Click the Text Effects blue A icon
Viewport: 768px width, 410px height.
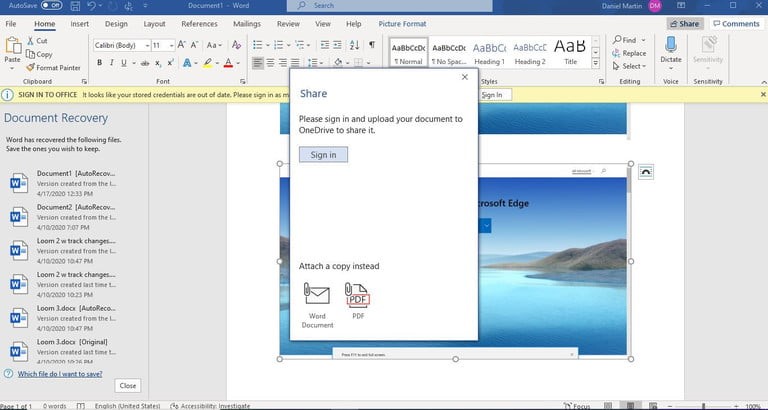click(187, 63)
